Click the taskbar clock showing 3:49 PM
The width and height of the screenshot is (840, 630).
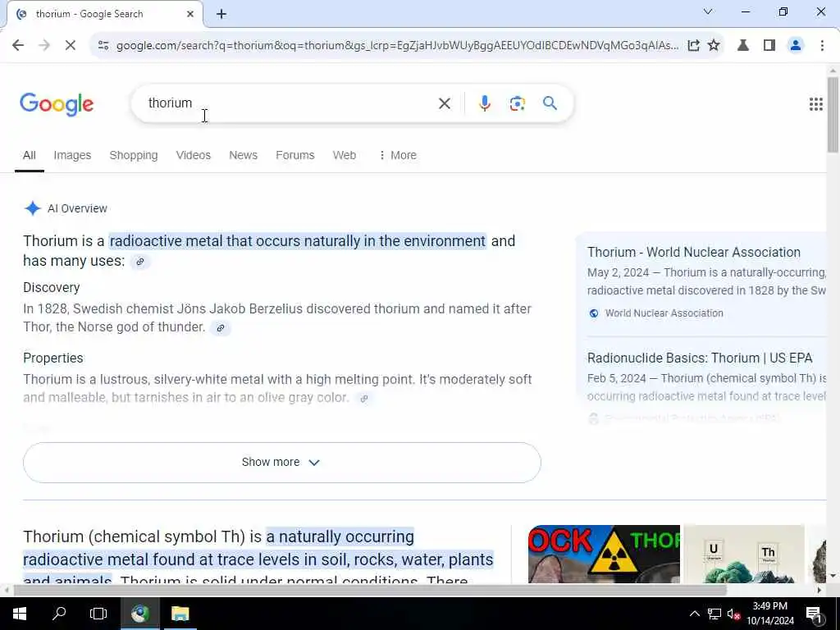click(769, 614)
